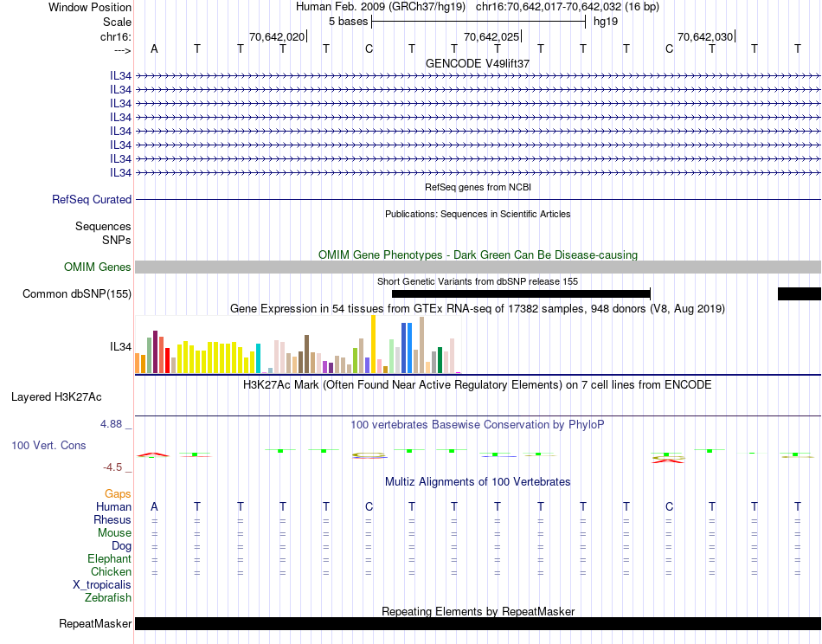
Task: Select the long black dbSNP variant item
Action: 521,293
